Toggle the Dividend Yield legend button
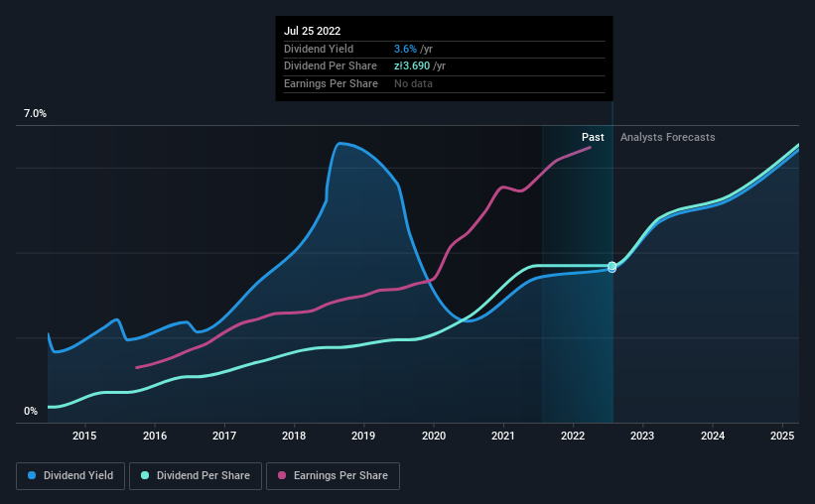 pyautogui.click(x=70, y=476)
